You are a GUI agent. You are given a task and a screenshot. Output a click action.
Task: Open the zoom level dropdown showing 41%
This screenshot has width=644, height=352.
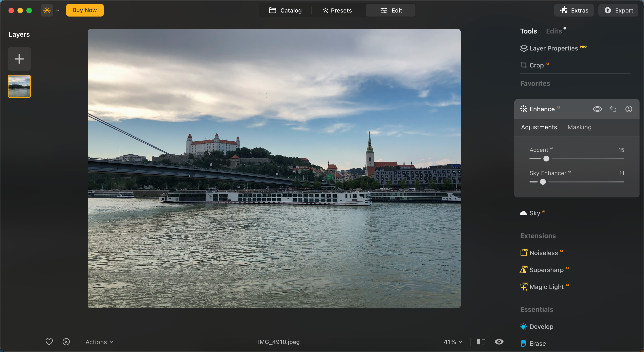453,342
